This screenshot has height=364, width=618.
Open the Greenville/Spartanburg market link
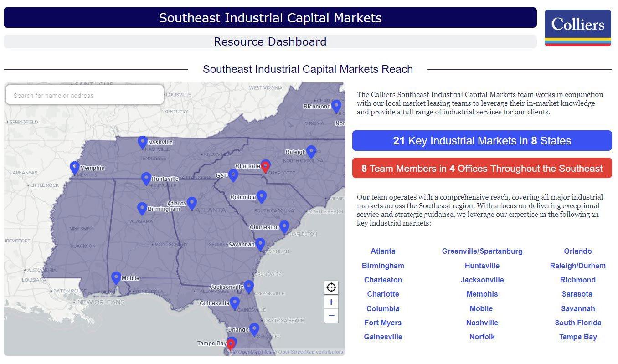click(482, 251)
